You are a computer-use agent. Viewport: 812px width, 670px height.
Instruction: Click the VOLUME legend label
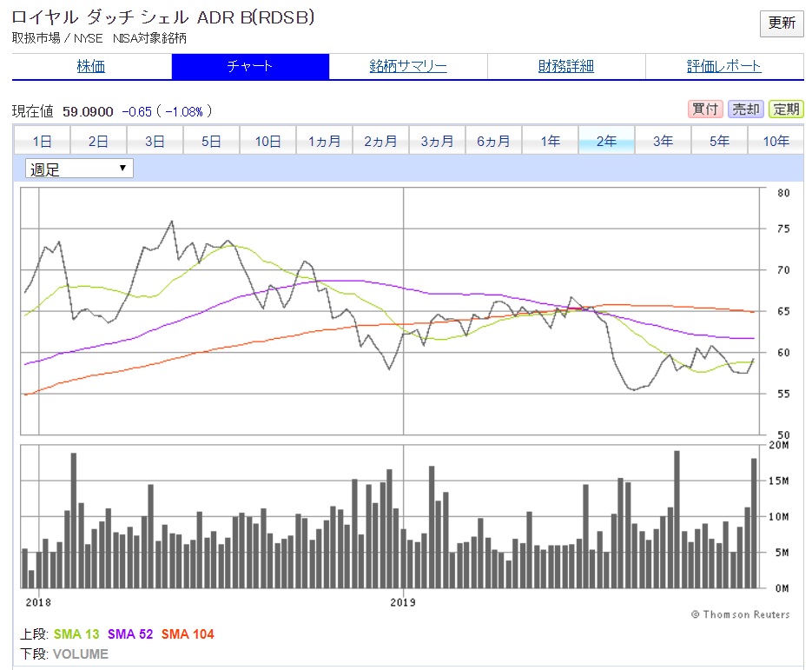80,654
